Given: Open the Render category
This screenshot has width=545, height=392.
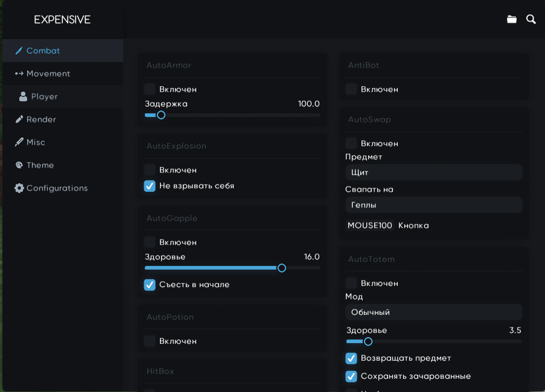Looking at the screenshot, I should (63, 119).
